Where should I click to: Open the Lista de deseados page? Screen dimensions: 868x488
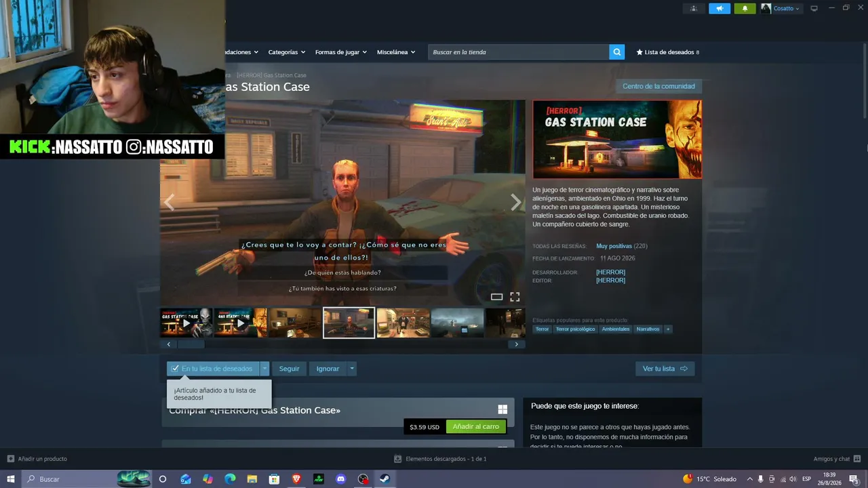[x=668, y=52]
